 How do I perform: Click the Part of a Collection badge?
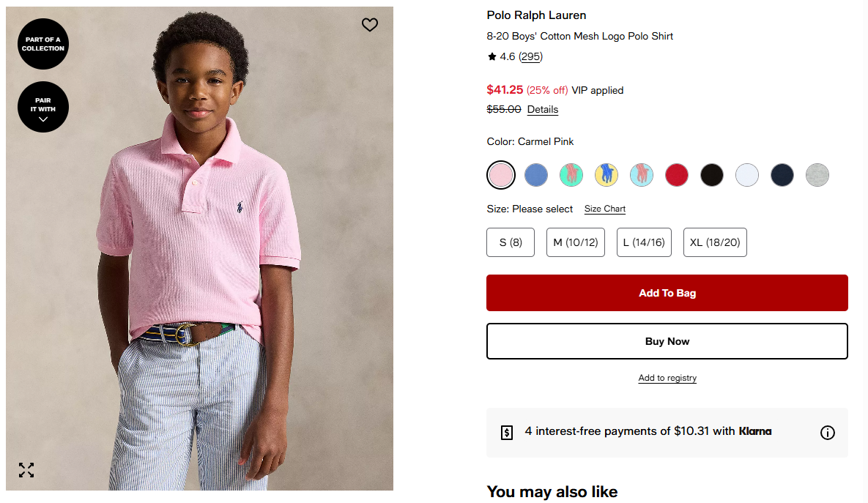pyautogui.click(x=43, y=44)
